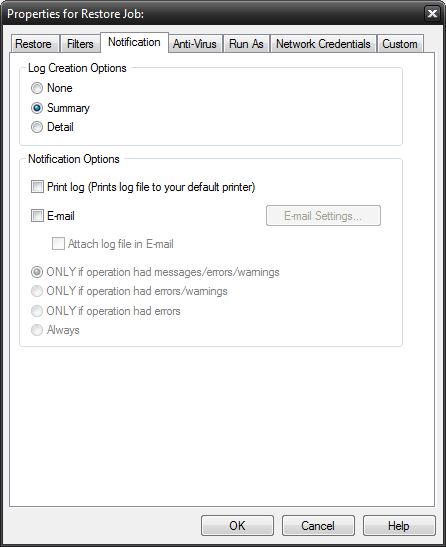Open the Run As tab

click(246, 44)
